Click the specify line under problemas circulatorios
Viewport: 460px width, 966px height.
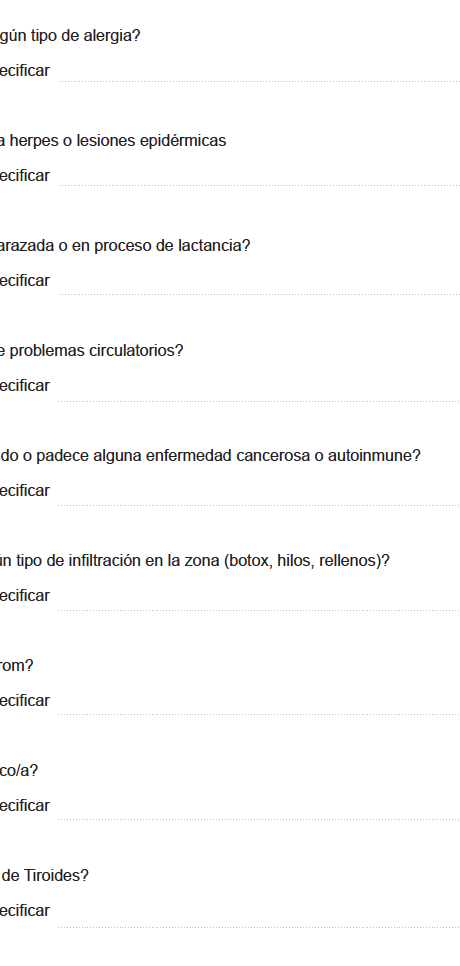click(259, 386)
